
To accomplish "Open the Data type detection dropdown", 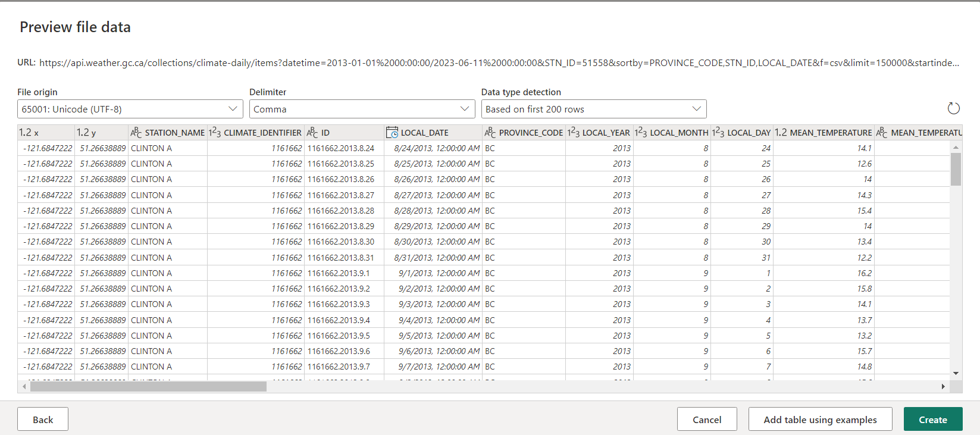I will click(593, 109).
